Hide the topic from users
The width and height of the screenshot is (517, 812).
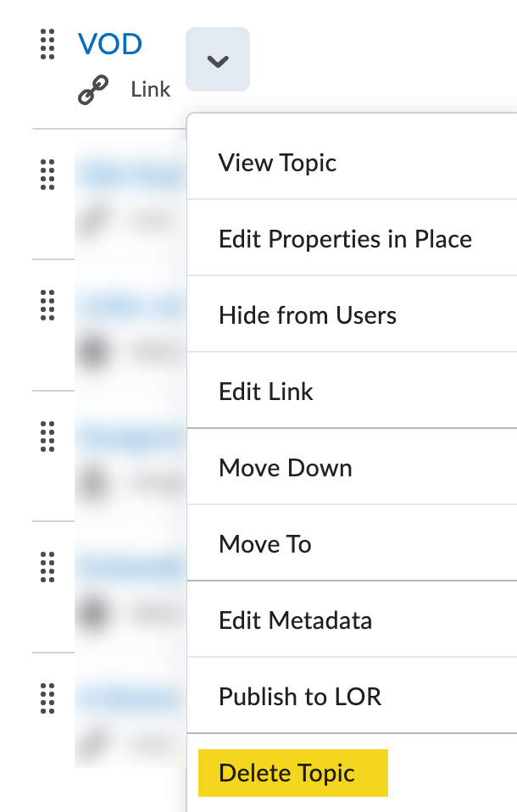pyautogui.click(x=308, y=314)
